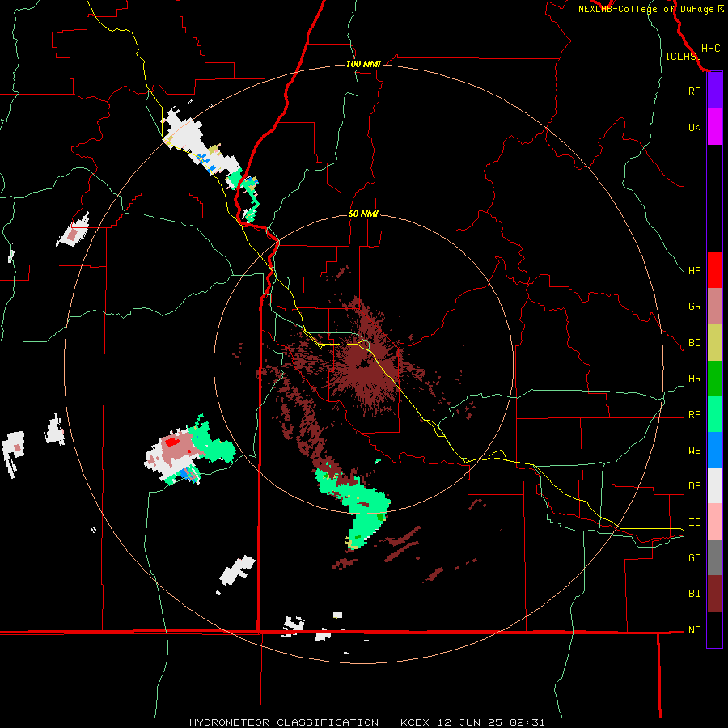Click the WS blue legend swatch
Viewport: 728px width, 728px height.
[x=714, y=450]
